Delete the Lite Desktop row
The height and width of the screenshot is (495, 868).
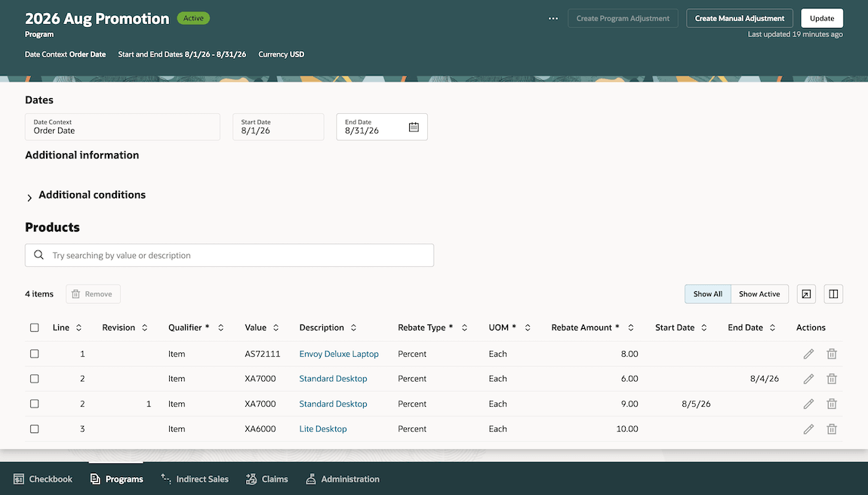(x=832, y=429)
